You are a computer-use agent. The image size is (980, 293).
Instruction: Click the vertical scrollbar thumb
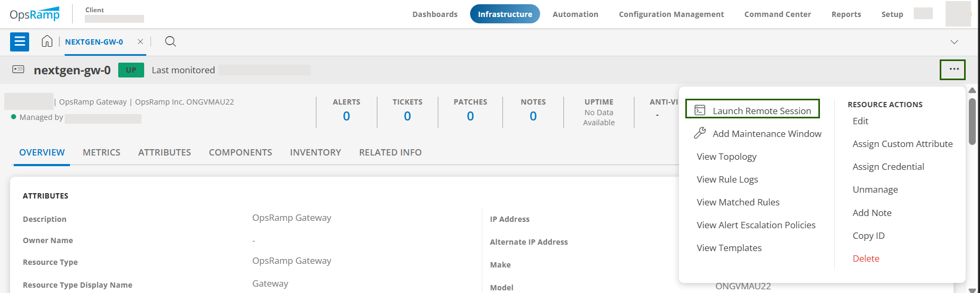point(972,121)
